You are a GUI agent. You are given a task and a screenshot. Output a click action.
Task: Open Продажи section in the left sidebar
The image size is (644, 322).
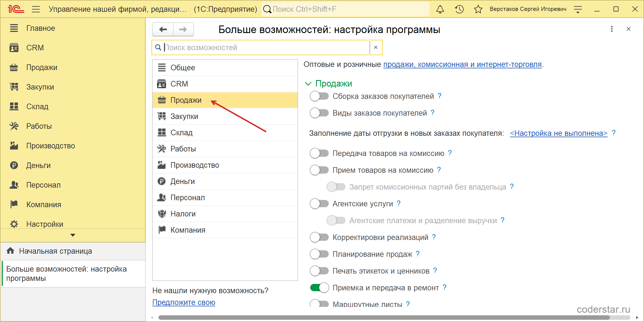point(73,67)
